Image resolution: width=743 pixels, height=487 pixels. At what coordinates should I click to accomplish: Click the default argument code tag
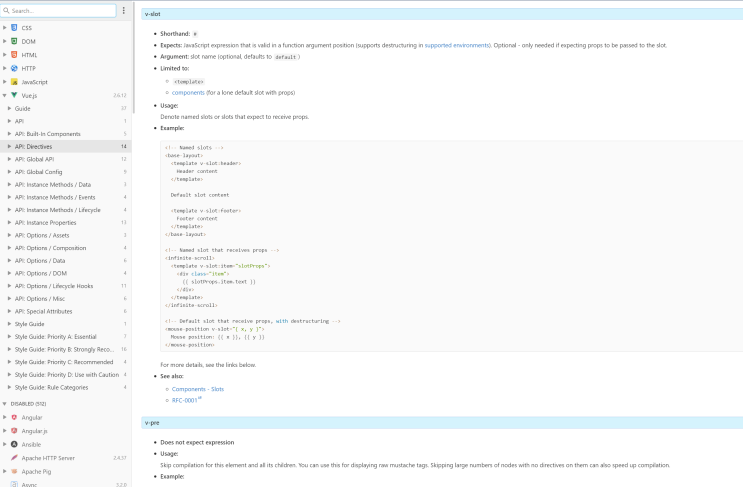coord(286,57)
